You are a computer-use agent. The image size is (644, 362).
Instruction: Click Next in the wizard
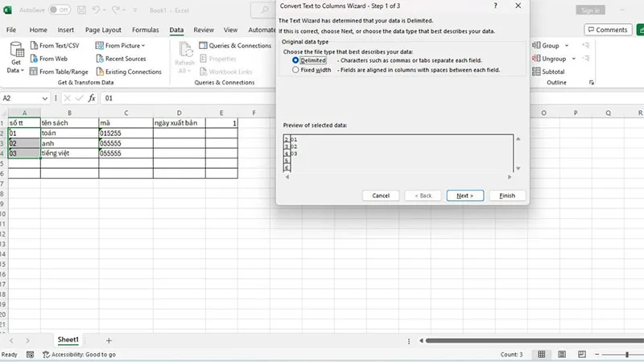(x=465, y=195)
